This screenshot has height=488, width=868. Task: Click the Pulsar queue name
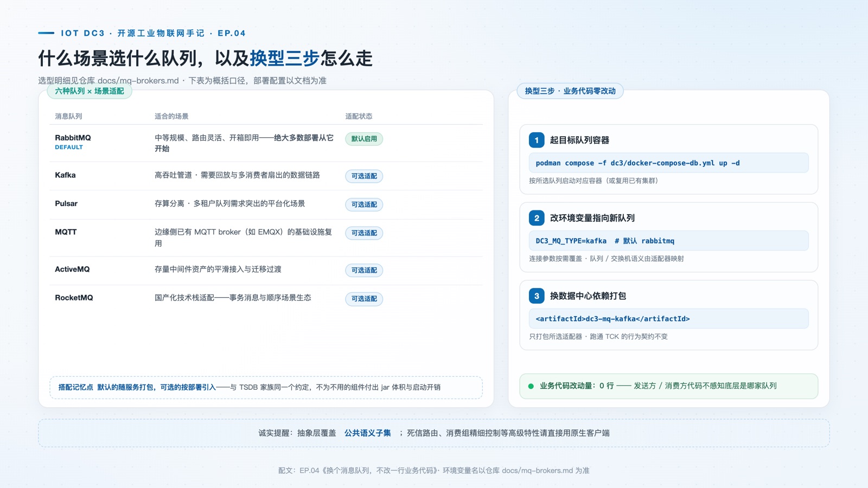click(x=66, y=204)
